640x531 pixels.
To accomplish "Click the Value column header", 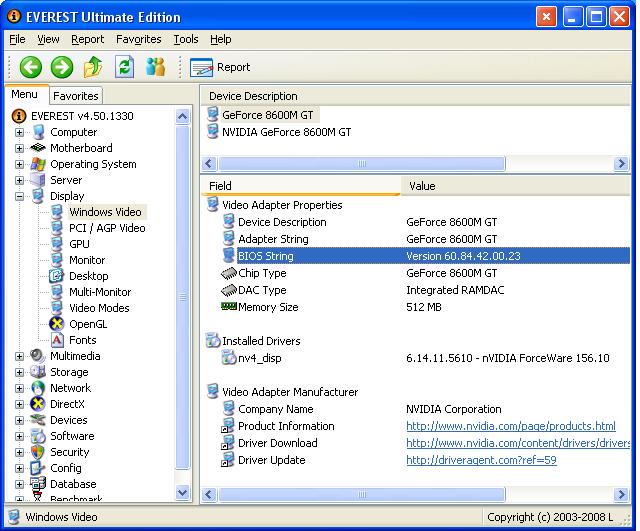I will point(422,186).
